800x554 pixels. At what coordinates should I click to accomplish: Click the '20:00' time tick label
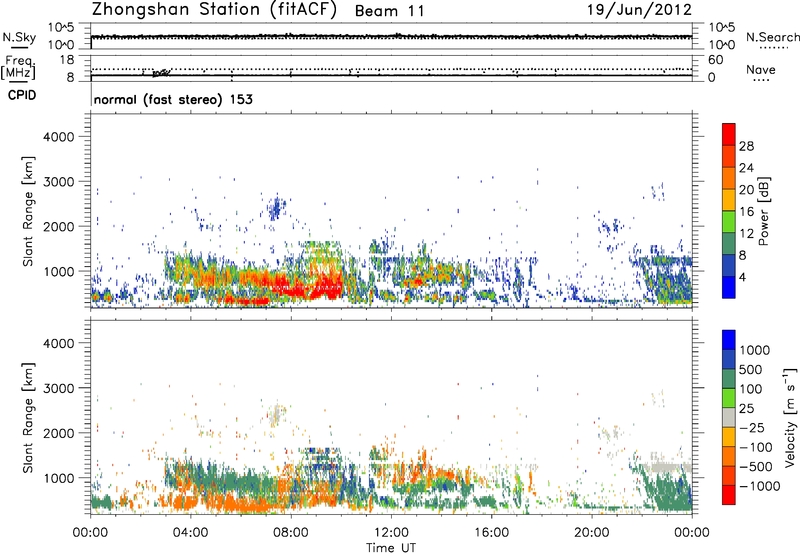point(592,533)
